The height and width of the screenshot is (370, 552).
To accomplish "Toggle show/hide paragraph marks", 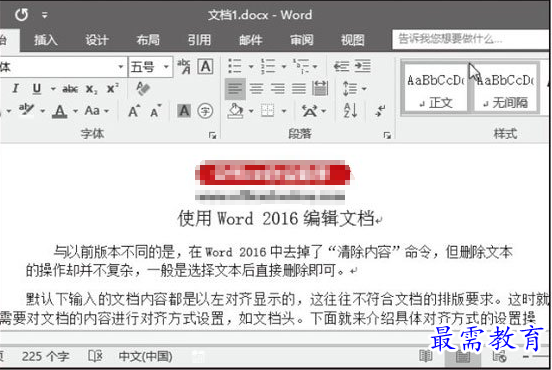I will click(x=381, y=111).
